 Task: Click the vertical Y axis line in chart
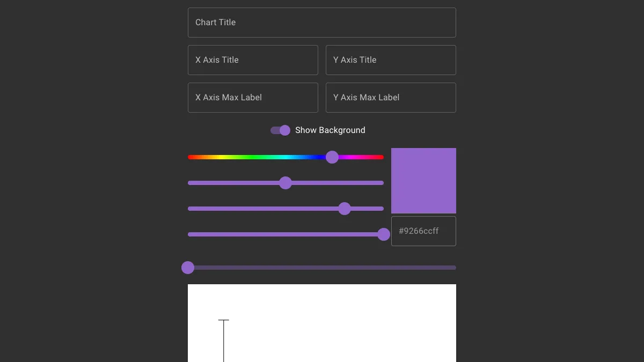tap(224, 343)
